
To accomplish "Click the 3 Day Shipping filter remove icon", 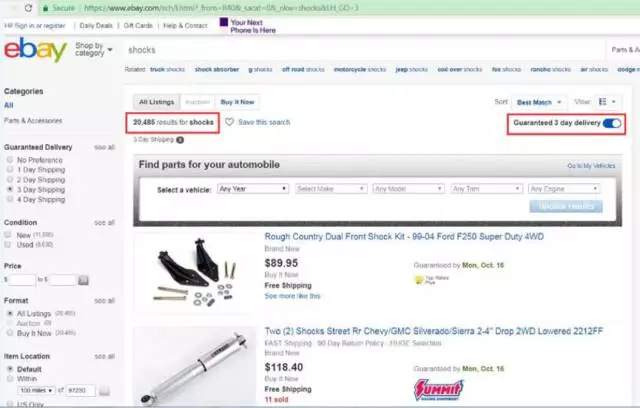I will click(x=180, y=140).
